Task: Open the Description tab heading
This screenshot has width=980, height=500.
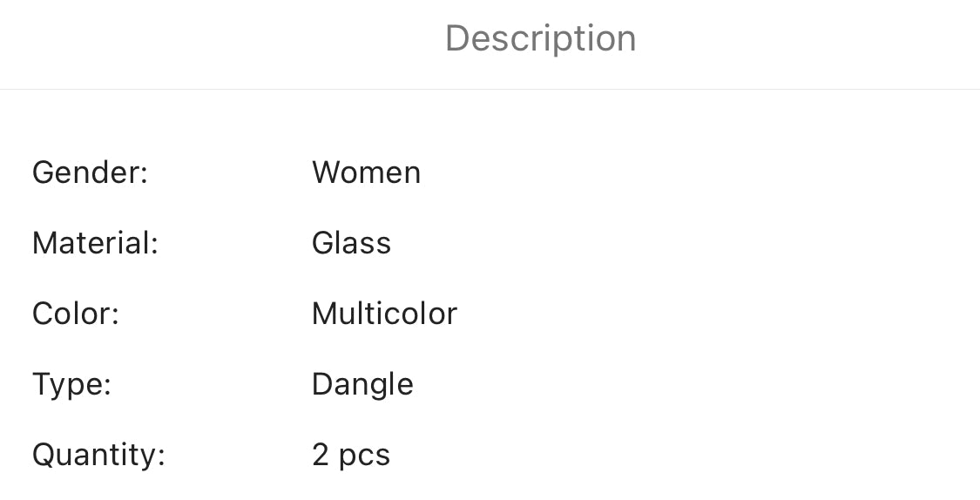Action: tap(540, 39)
